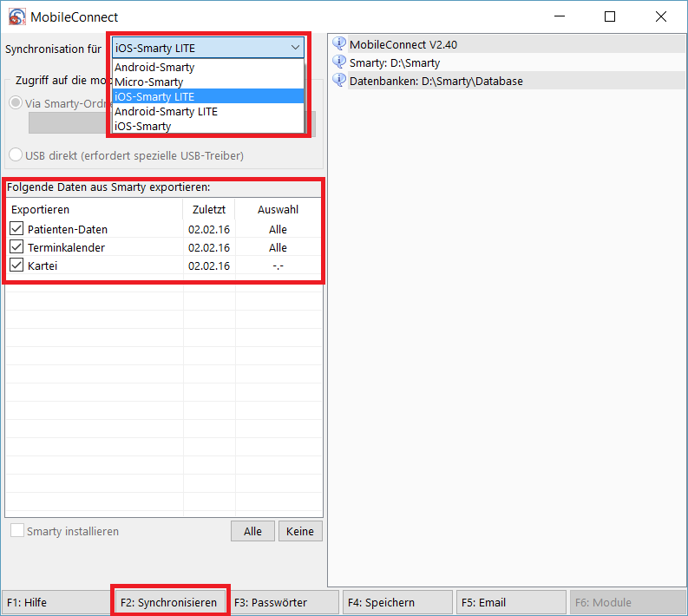Click the -.- selection cell for Kartei
Image resolution: width=688 pixels, height=616 pixels.
pyautogui.click(x=278, y=265)
